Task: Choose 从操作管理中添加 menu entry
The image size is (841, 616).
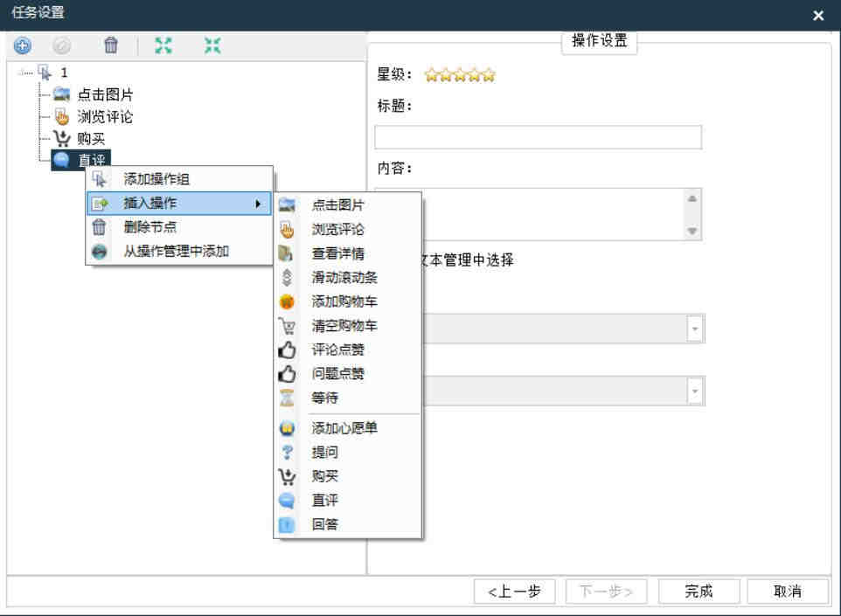Action: (x=179, y=251)
